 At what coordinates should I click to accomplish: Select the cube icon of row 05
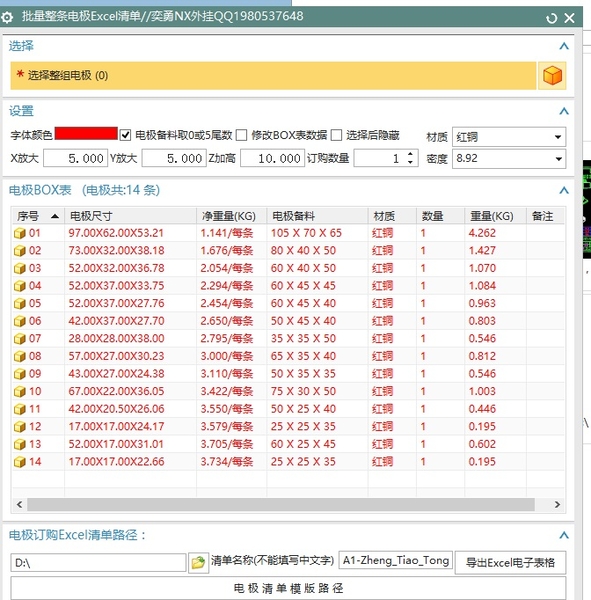click(x=20, y=304)
